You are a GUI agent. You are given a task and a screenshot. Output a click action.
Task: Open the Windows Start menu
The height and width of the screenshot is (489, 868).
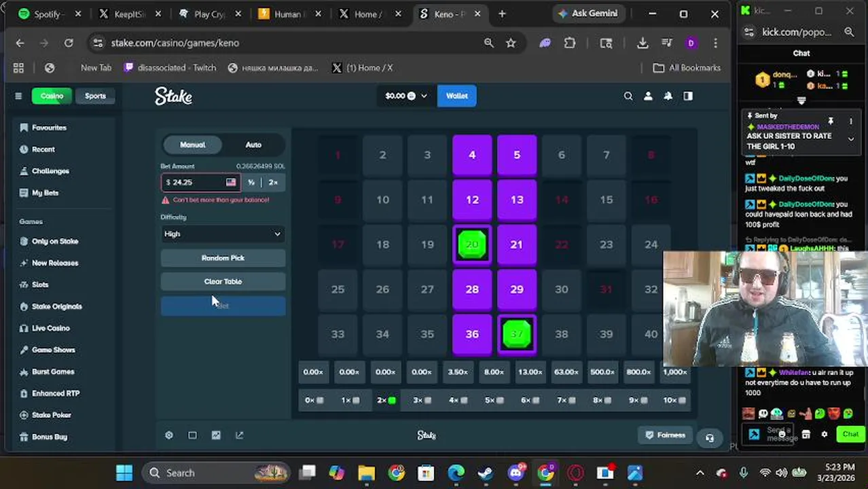coord(124,473)
